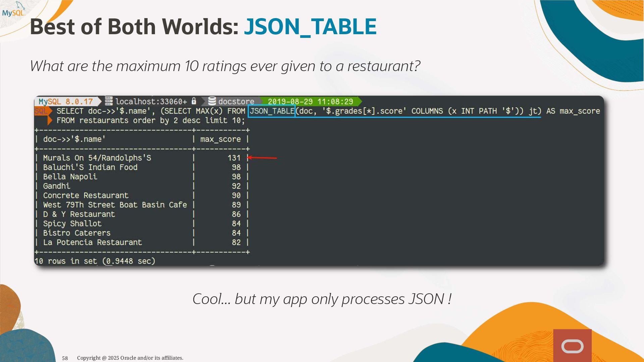Click the database icon beside docstore

click(212, 101)
